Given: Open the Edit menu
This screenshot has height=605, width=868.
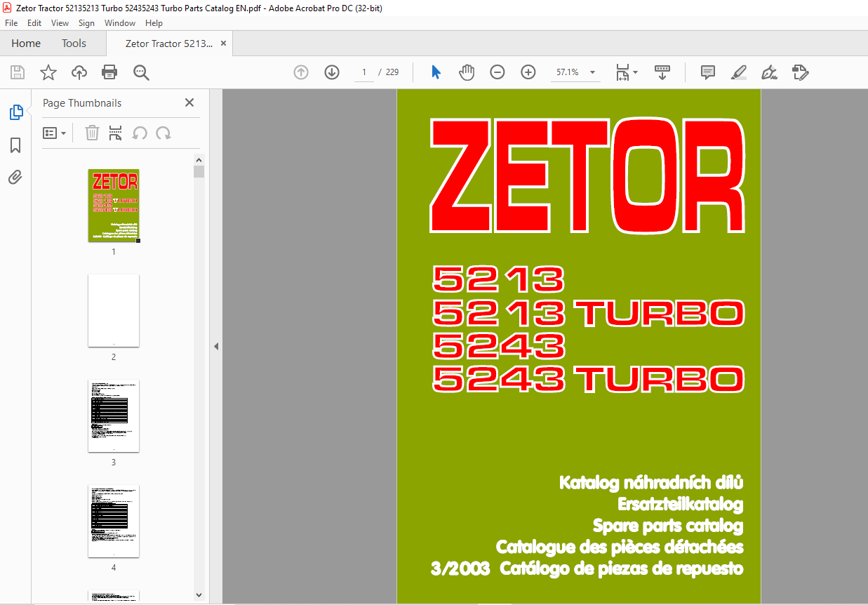Looking at the screenshot, I should point(34,23).
